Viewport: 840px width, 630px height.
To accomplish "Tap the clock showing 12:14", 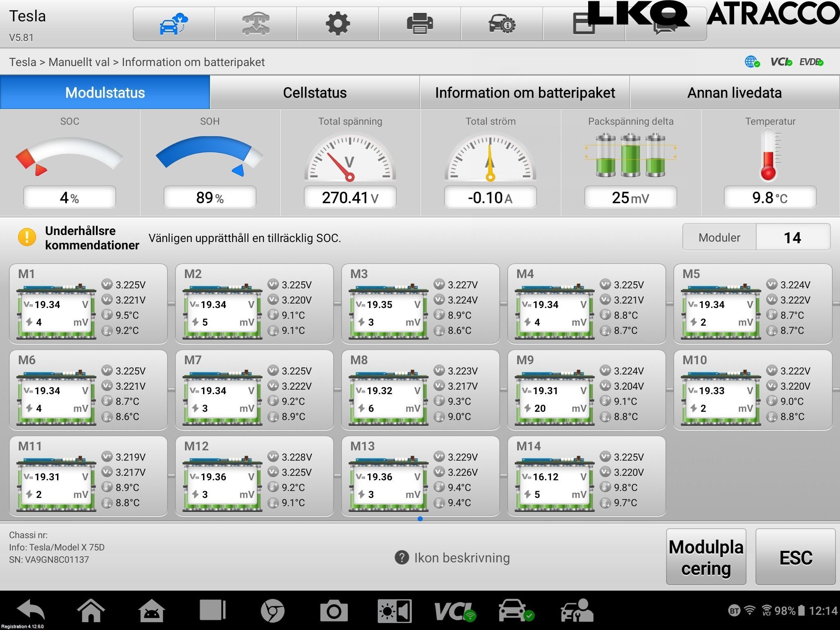I will 823,611.
